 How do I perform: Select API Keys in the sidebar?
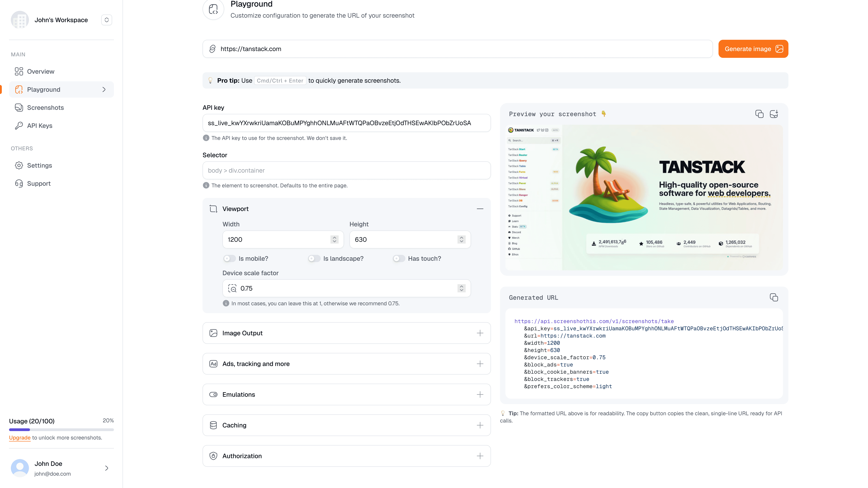[x=40, y=126]
